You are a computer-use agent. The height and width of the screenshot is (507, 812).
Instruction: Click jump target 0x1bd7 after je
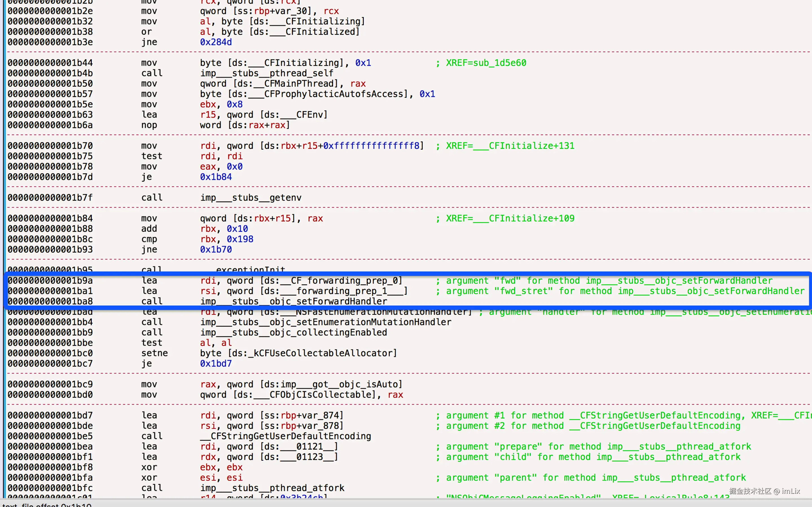pyautogui.click(x=216, y=363)
